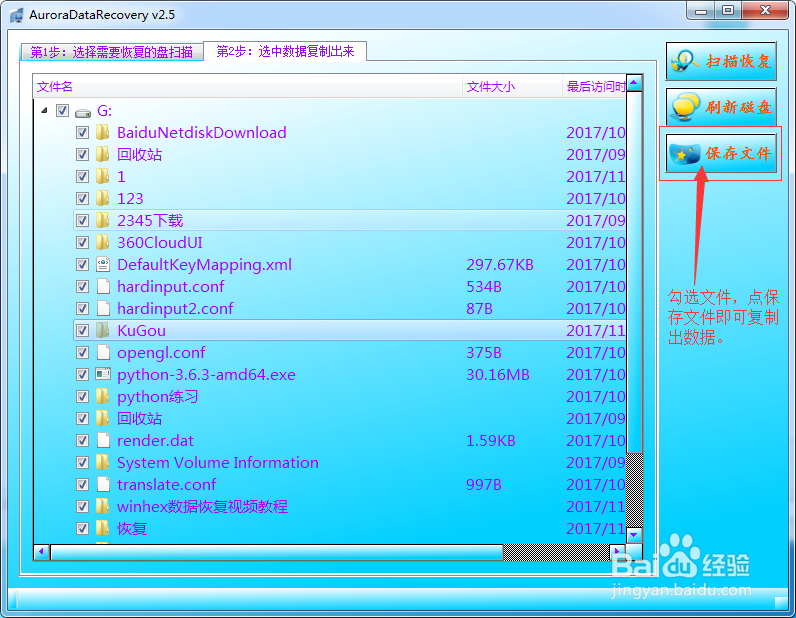This screenshot has height=618, width=796.
Task: Select the 360CloudUI folder name
Action: (x=159, y=243)
